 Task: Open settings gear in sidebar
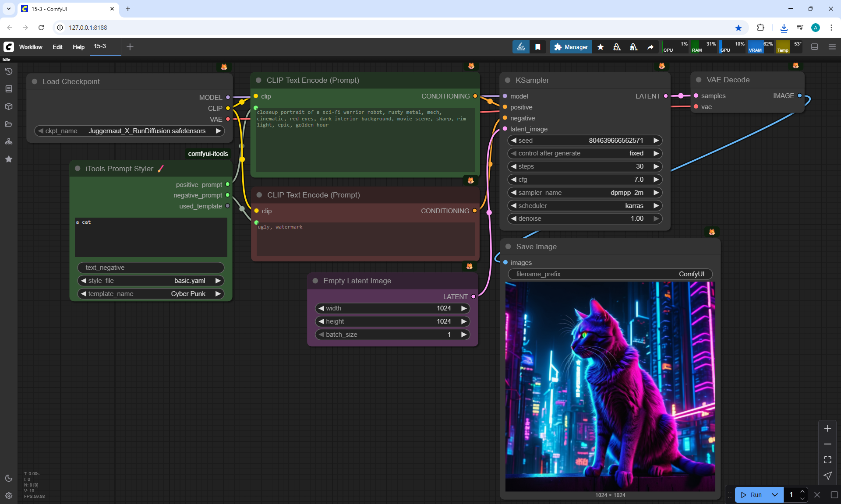[x=9, y=496]
